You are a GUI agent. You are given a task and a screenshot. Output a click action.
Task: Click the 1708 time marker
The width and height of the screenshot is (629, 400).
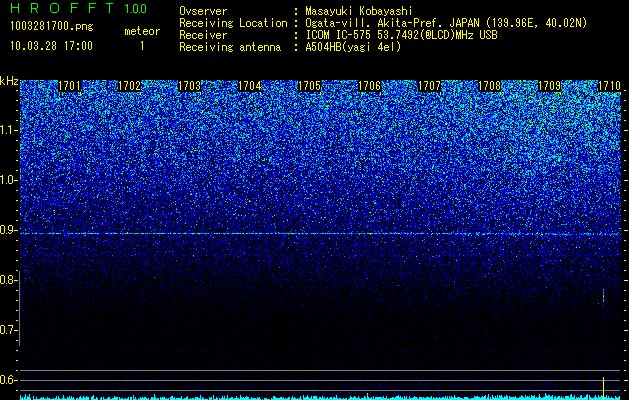coord(489,86)
